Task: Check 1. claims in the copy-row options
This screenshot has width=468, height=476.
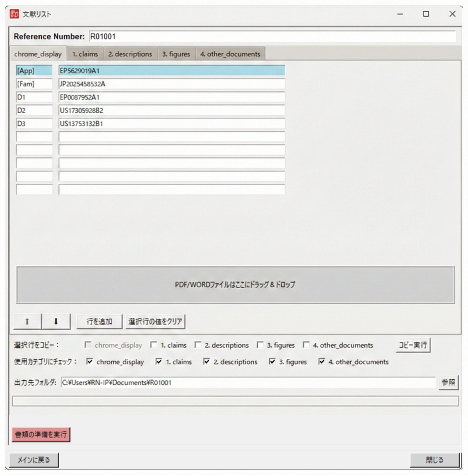Action: tap(154, 345)
